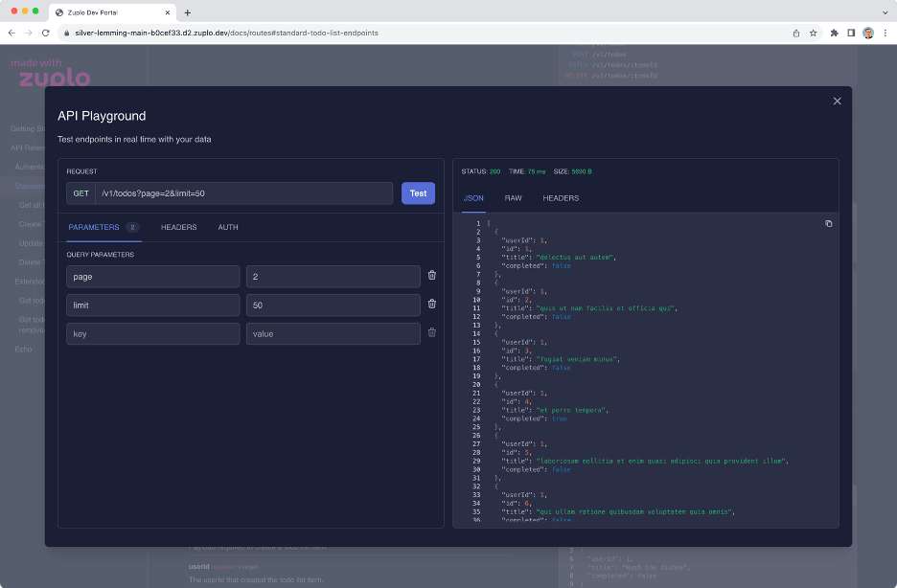Click the Test button
Image resolution: width=897 pixels, height=588 pixels.
[418, 193]
